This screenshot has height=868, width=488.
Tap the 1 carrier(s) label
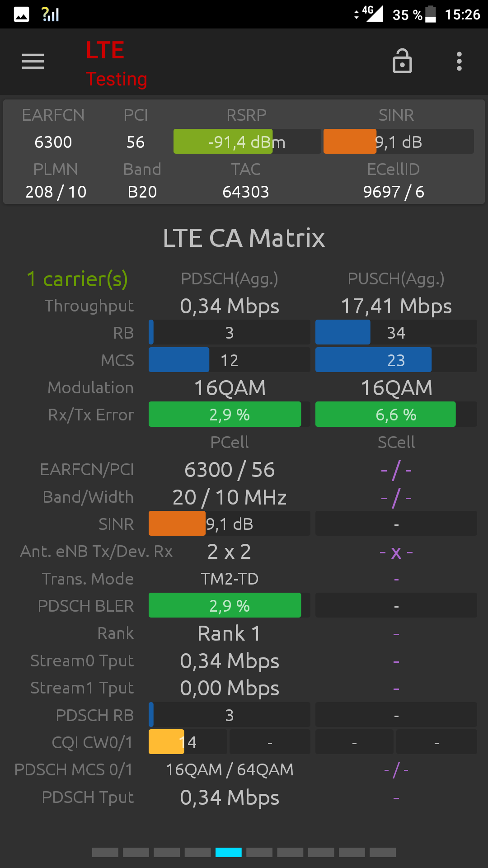[77, 279]
